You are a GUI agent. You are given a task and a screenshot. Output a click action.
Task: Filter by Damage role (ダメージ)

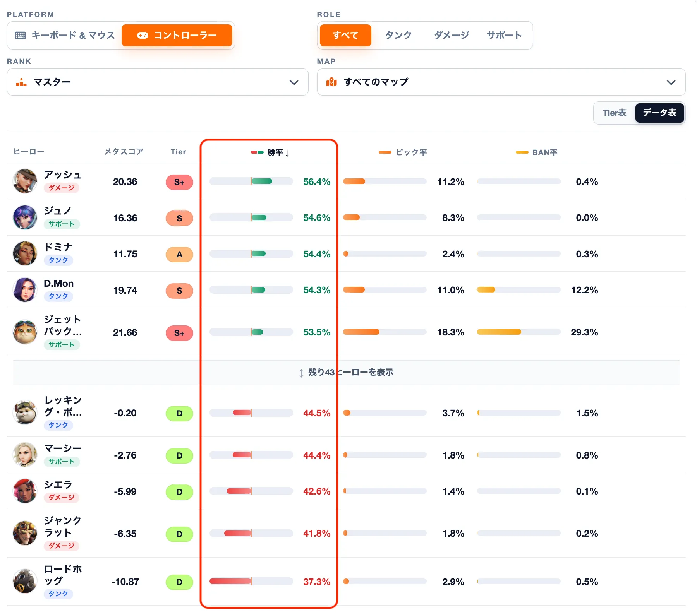coord(452,35)
